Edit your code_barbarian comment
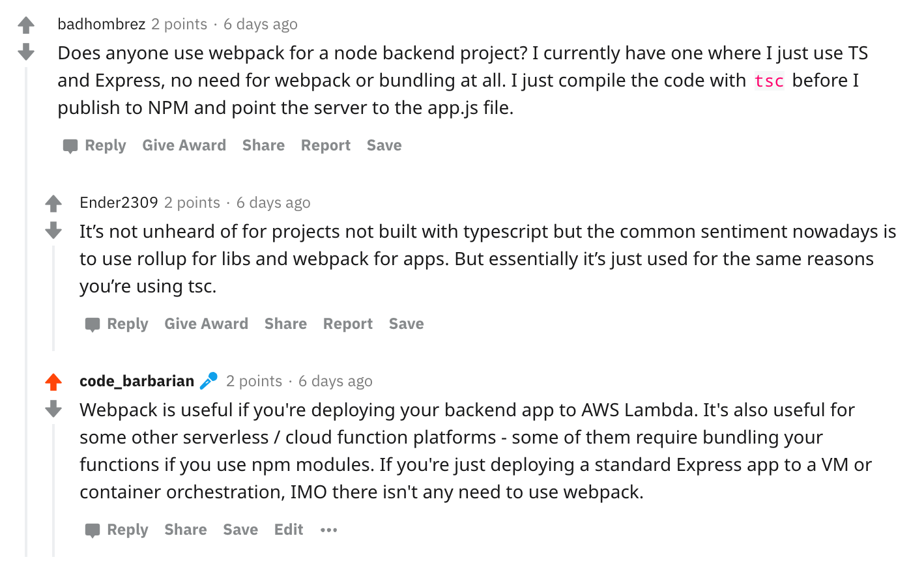924x568 pixels. point(289,530)
